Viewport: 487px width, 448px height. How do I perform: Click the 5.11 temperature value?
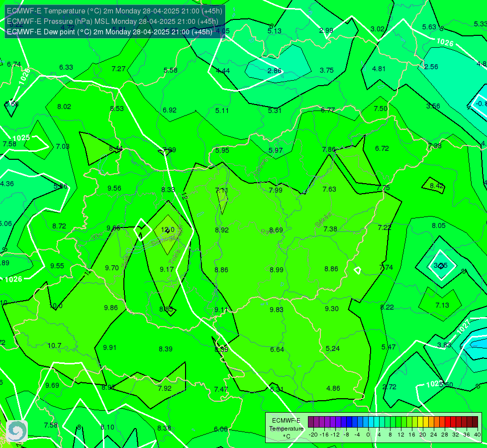click(x=222, y=111)
